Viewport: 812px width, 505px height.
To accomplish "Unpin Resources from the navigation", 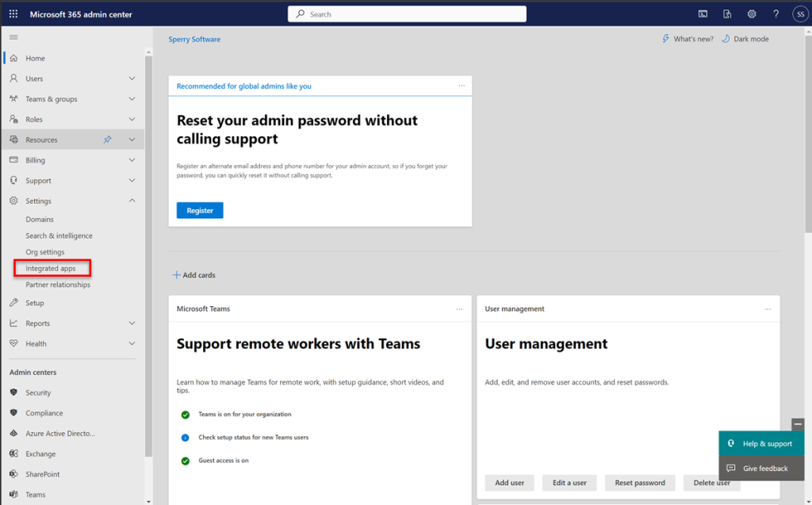I will [x=107, y=139].
